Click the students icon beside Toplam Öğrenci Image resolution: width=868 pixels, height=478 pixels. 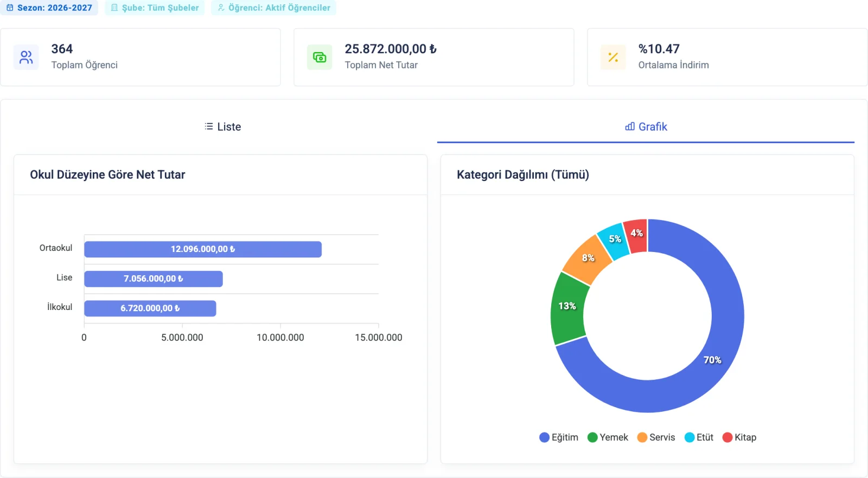[x=26, y=57]
